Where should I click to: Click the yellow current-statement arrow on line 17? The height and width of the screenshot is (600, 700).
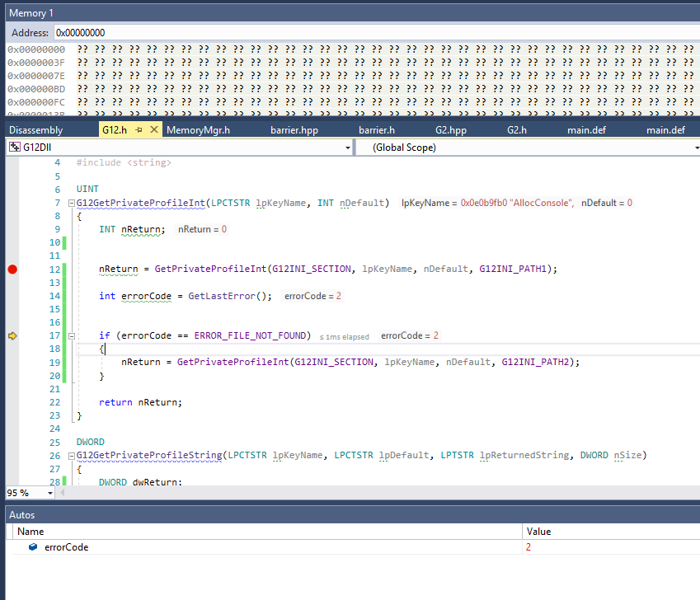12,335
